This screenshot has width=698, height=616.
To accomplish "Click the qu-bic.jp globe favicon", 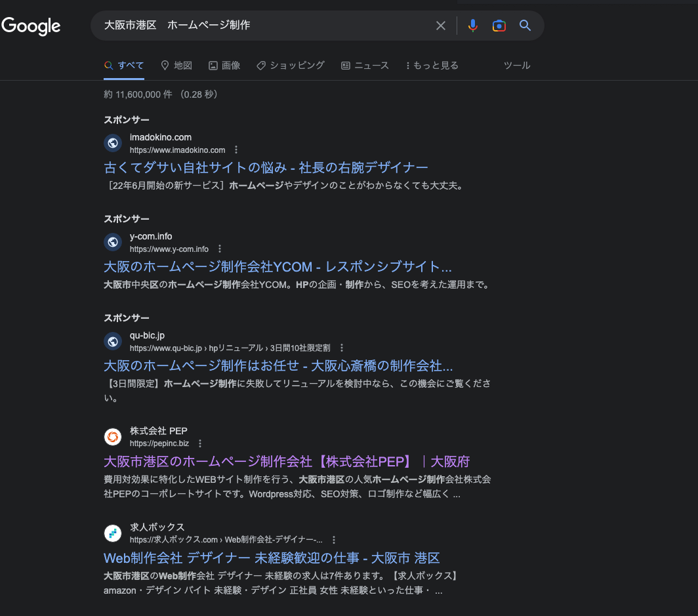I will point(113,341).
